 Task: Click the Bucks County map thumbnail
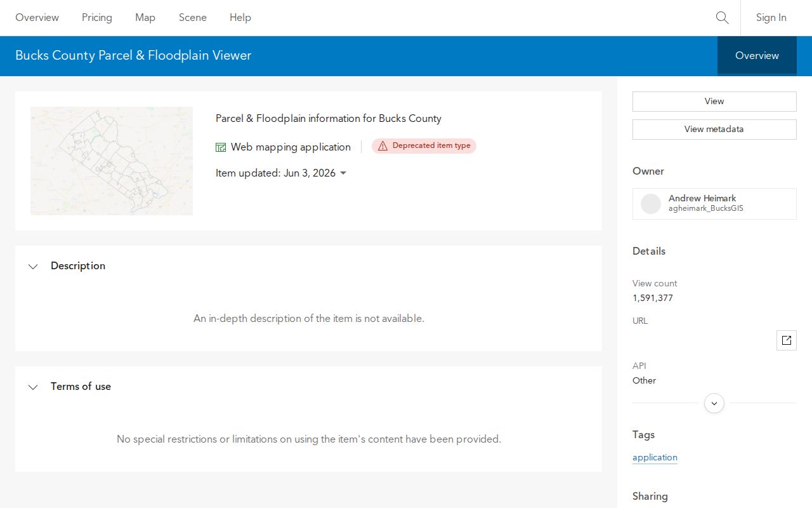[112, 161]
